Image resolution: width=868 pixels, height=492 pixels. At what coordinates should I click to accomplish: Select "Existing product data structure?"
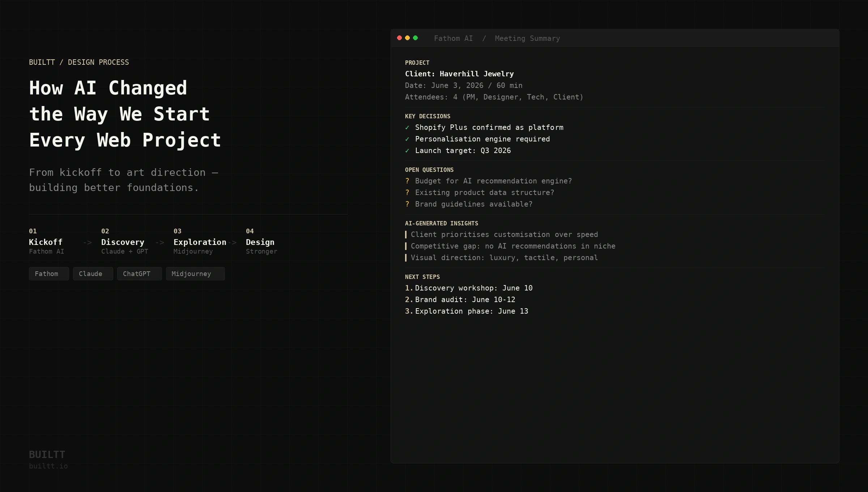tap(485, 192)
